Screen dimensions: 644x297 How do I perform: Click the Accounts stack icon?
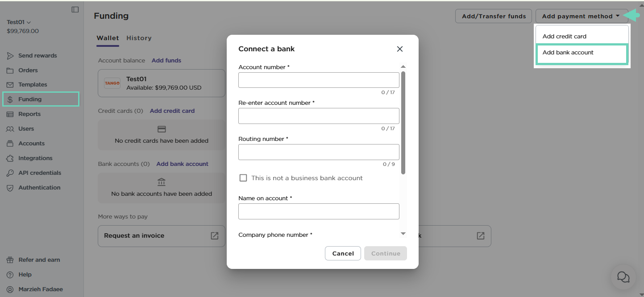click(10, 144)
